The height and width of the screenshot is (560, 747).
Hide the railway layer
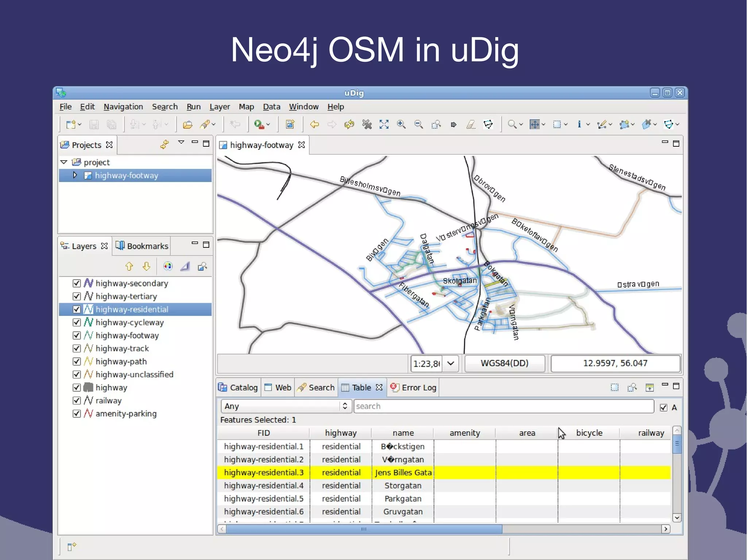tap(77, 401)
